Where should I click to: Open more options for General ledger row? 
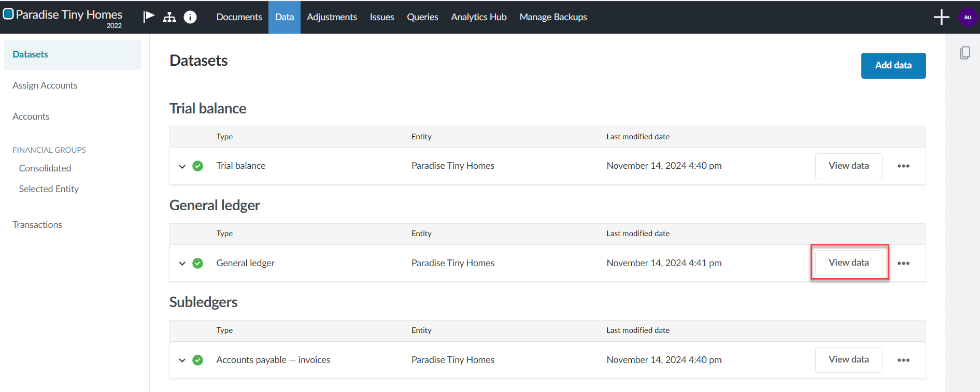tap(903, 263)
